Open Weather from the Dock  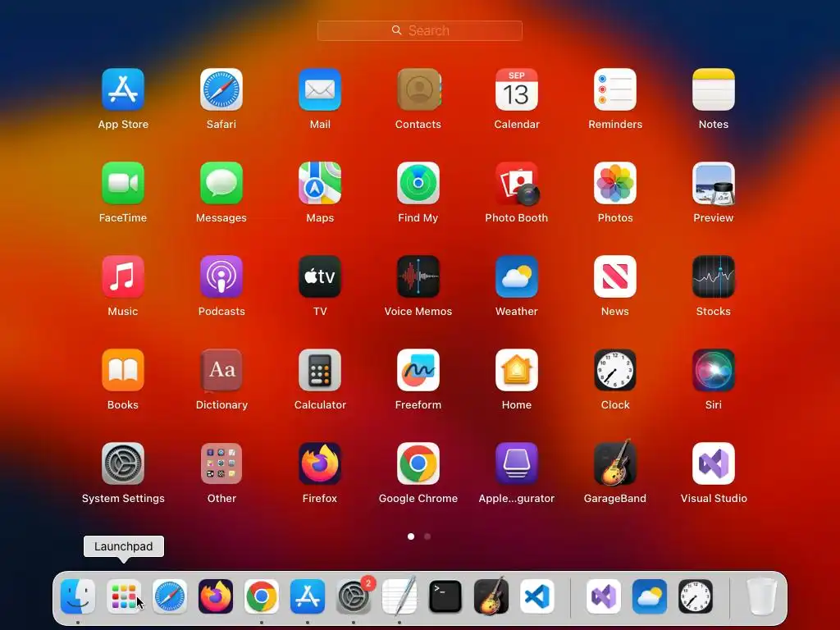(x=650, y=596)
